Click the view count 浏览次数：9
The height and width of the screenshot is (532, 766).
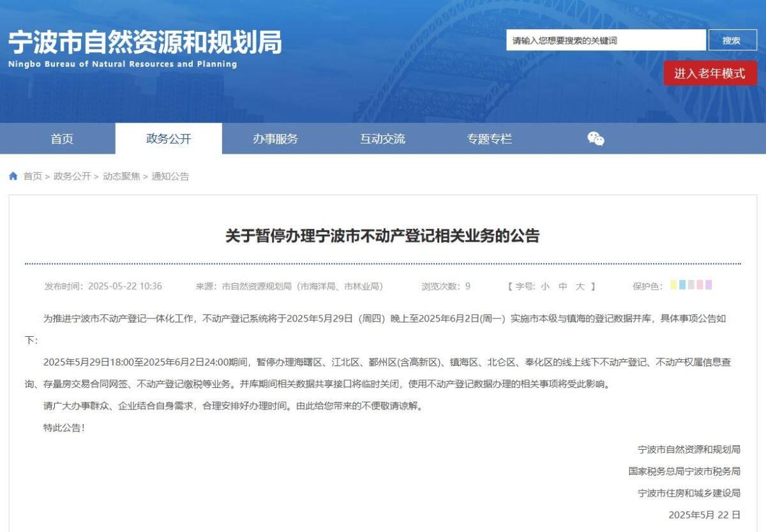(446, 286)
